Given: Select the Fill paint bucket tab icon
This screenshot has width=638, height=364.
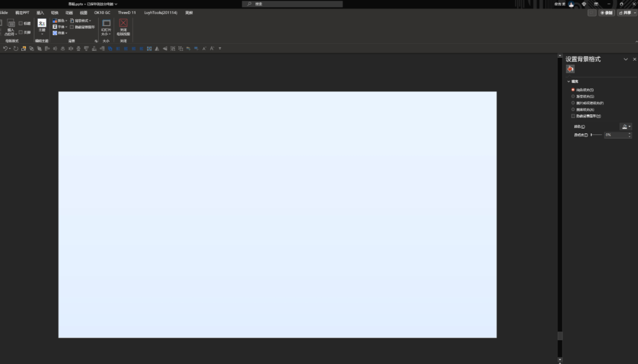Looking at the screenshot, I should (570, 69).
